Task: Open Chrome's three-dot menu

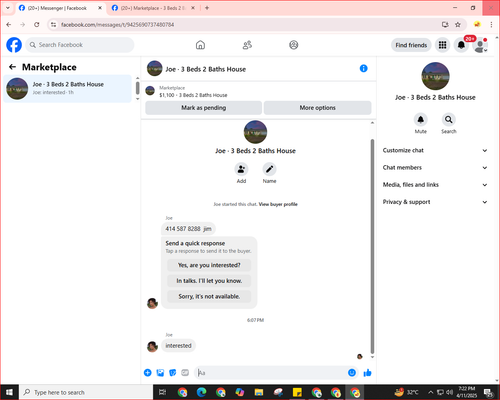Action: 491,25
